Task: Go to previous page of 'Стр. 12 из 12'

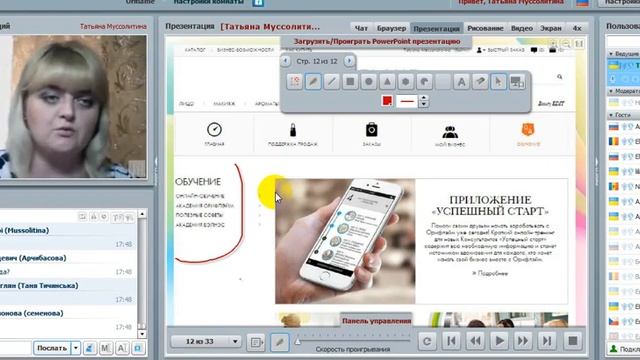Action: tap(286, 61)
